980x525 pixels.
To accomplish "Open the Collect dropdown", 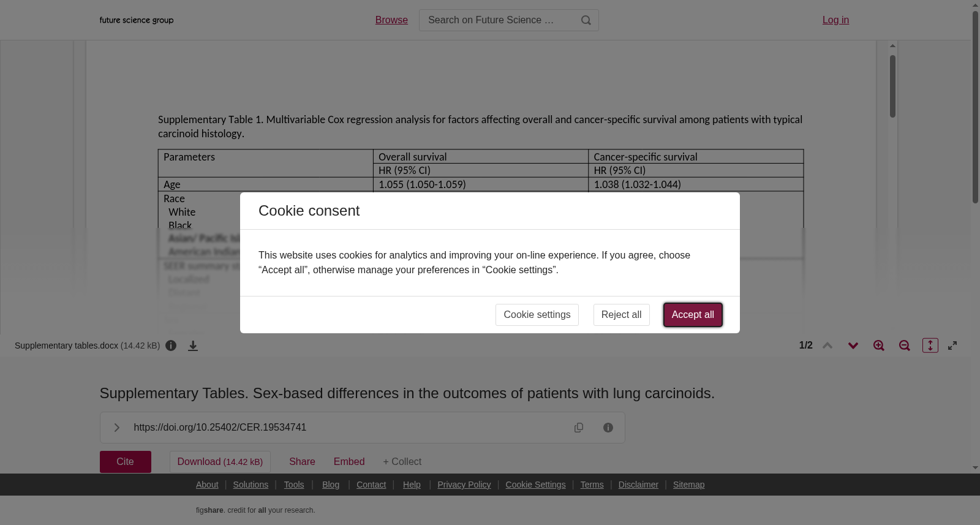I will coord(402,462).
